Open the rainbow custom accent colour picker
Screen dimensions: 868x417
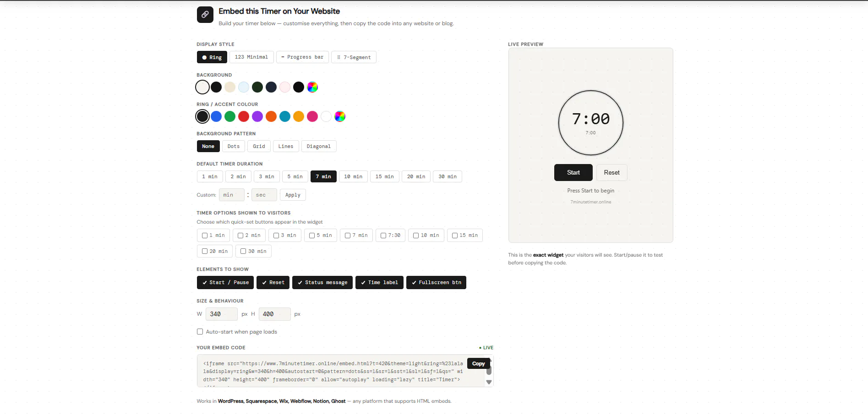340,116
